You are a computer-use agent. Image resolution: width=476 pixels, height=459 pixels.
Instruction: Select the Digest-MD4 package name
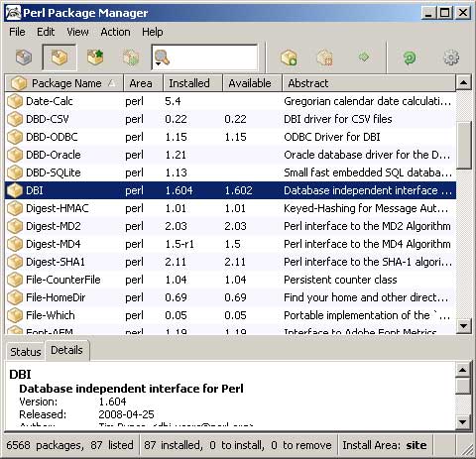click(54, 244)
